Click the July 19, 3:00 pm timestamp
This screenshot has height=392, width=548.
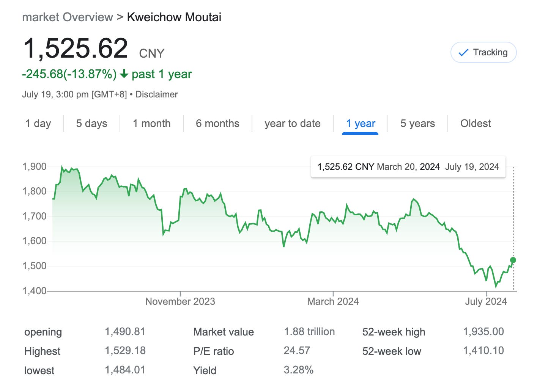[x=74, y=94]
